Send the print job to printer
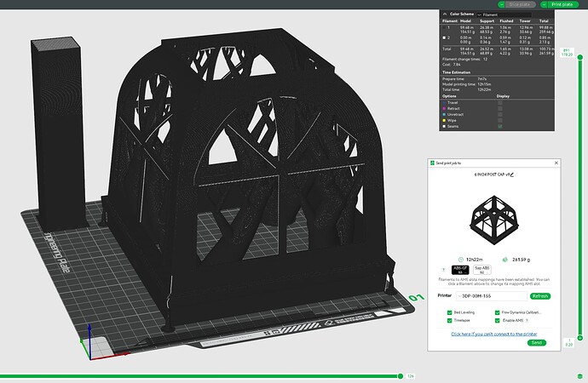The width and height of the screenshot is (588, 383). pyautogui.click(x=537, y=342)
